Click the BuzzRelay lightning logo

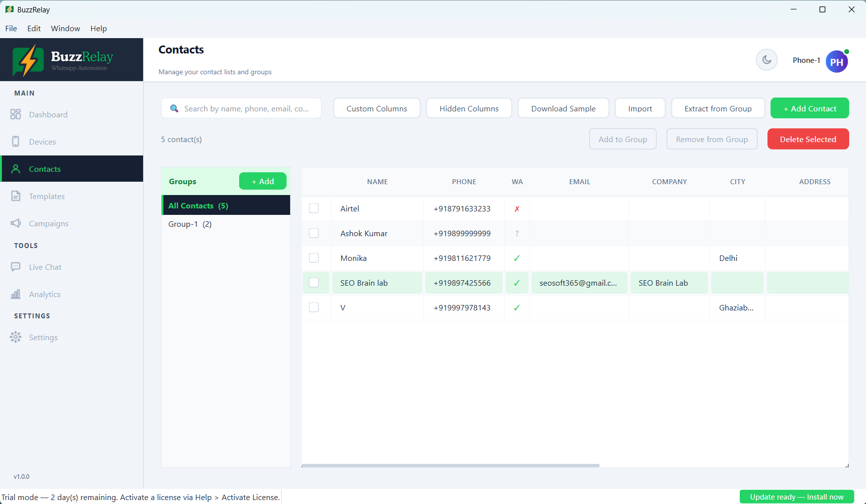(28, 60)
